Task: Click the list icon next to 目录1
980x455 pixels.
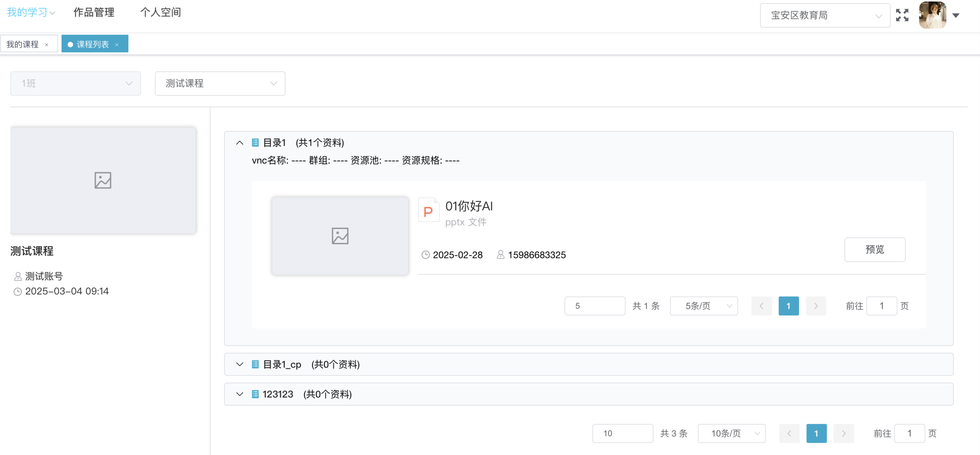Action: point(255,143)
